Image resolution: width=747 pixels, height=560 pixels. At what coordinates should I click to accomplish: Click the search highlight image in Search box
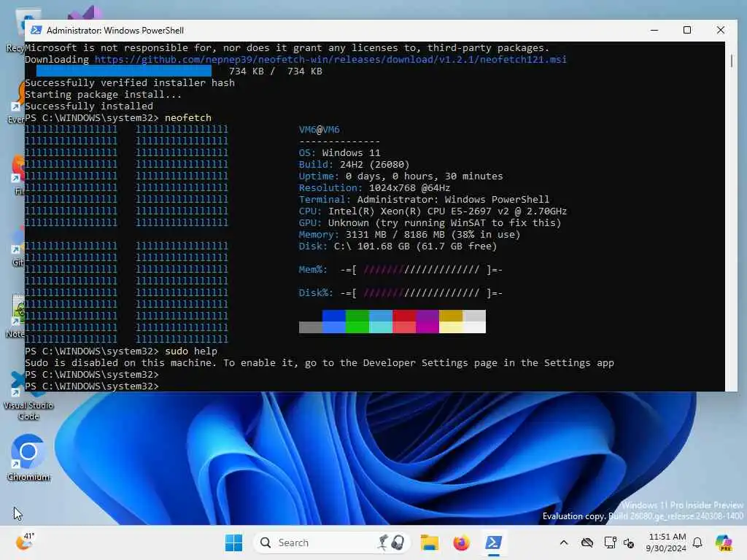392,542
